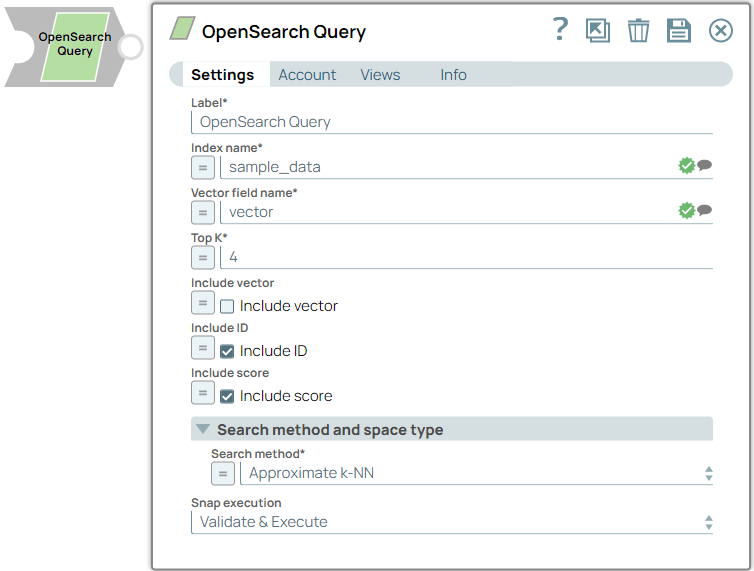The height and width of the screenshot is (571, 754).
Task: Click the green parallelogram snap icon in header
Action: (x=182, y=28)
